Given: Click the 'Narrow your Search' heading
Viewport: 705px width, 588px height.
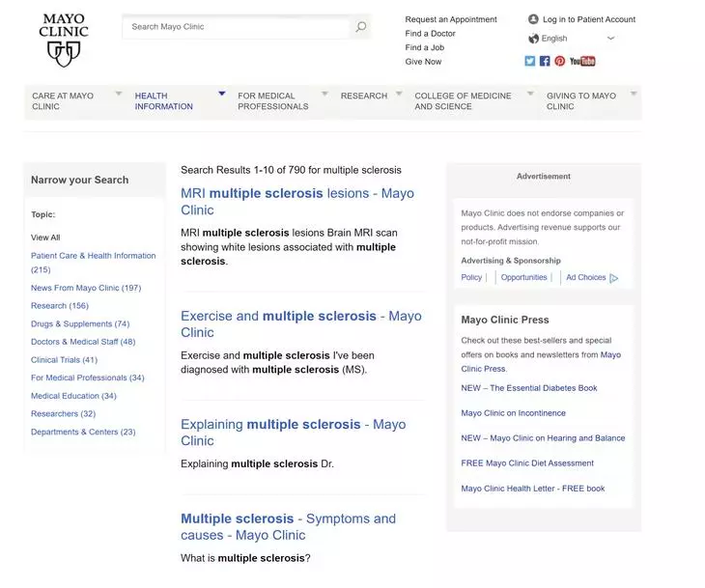Looking at the screenshot, I should coord(79,180).
